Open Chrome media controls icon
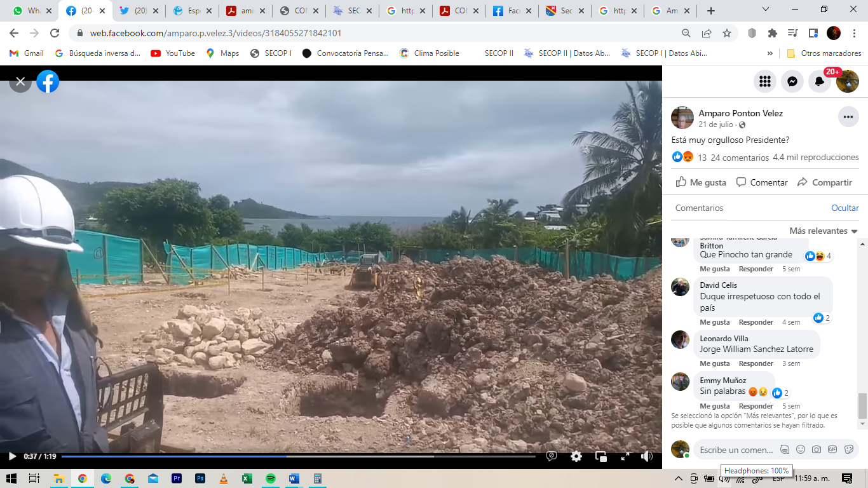Image resolution: width=868 pixels, height=488 pixels. 792,33
